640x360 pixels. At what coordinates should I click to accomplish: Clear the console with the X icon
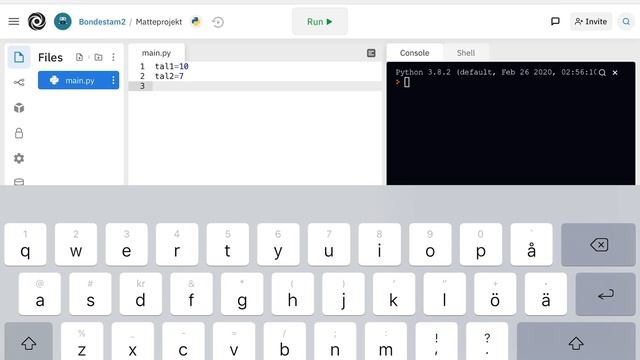(615, 73)
